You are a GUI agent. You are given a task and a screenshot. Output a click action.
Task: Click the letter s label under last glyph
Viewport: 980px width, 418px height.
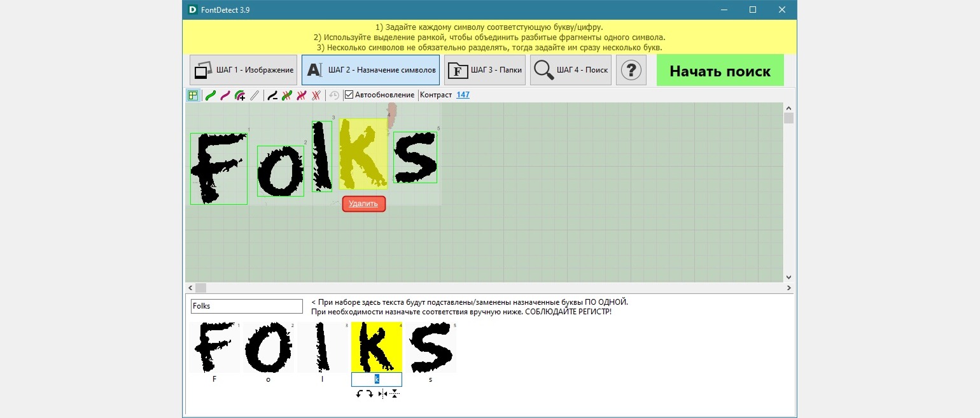pos(431,379)
